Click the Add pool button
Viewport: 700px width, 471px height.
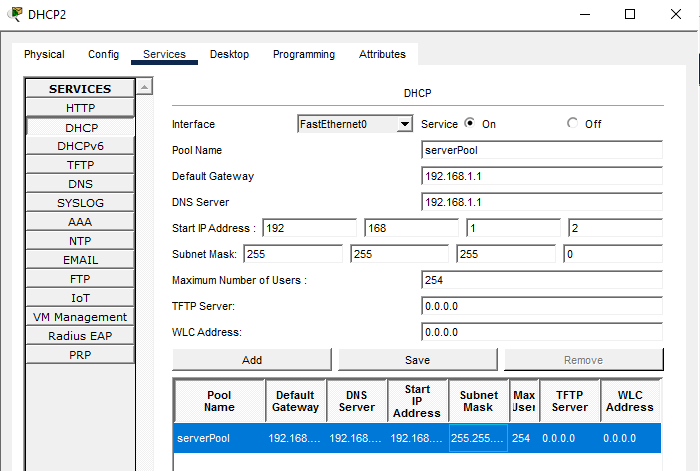[x=252, y=360]
